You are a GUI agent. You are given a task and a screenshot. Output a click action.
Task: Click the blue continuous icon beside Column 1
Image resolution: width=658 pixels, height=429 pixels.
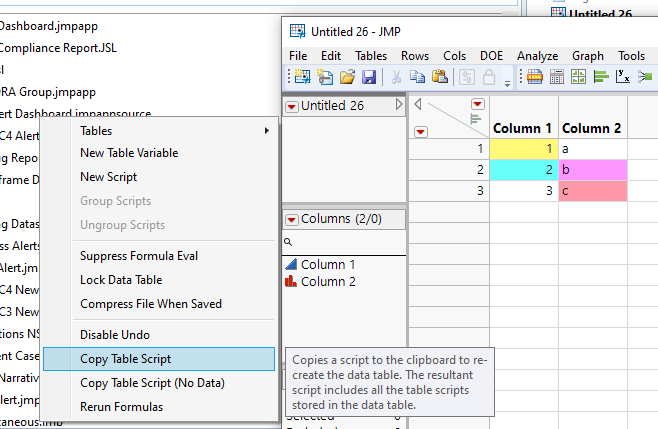[x=291, y=264]
